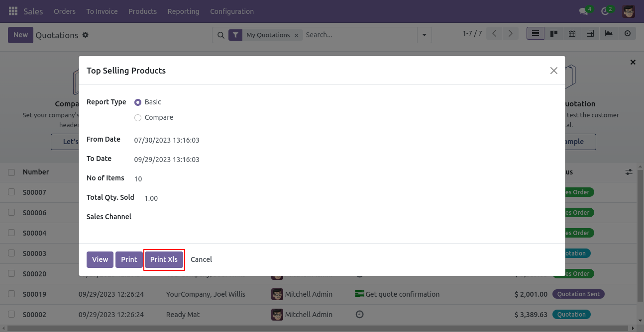Open the Products menu
Viewport: 644px width, 332px height.
coord(142,11)
